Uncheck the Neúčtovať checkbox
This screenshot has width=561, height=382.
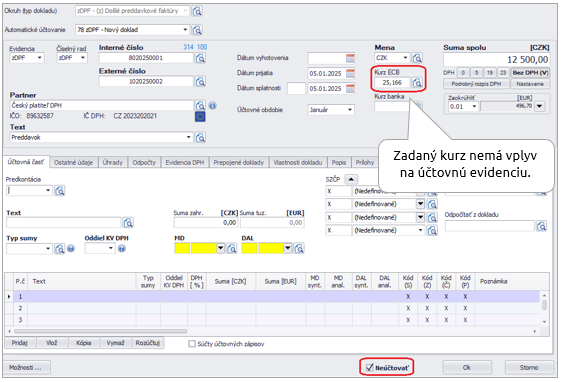point(370,367)
